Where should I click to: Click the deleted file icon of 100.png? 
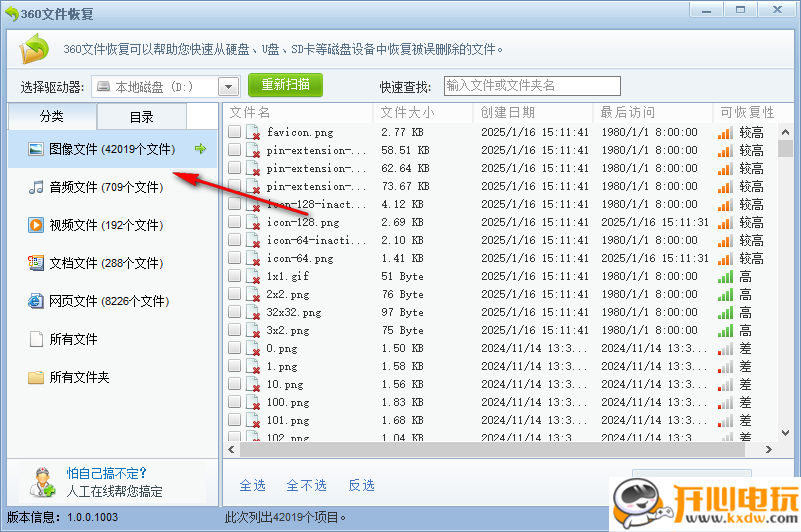point(253,403)
